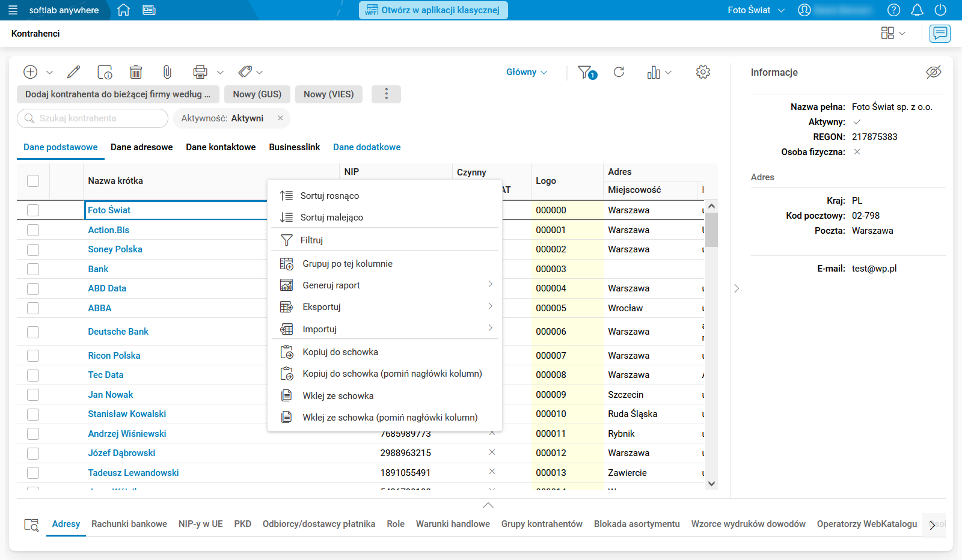The image size is (962, 560).
Task: Collapse the side panel with the right chevron
Action: click(x=737, y=288)
